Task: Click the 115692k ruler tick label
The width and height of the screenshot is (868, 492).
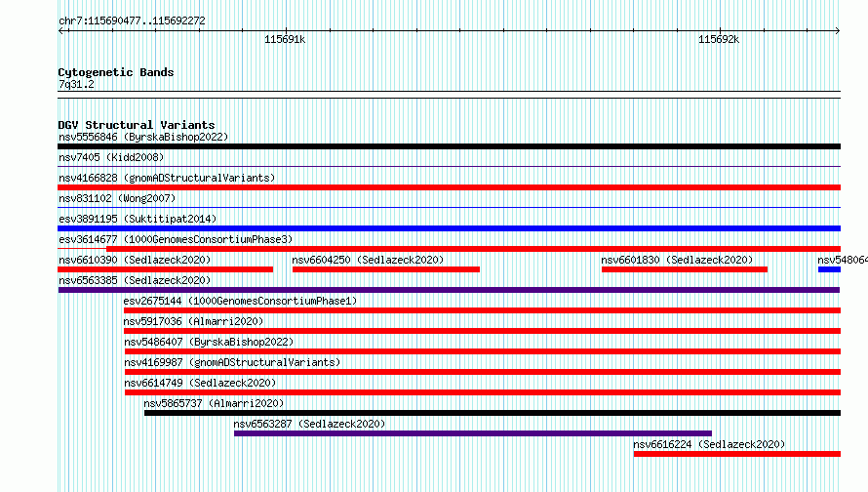Action: (719, 40)
